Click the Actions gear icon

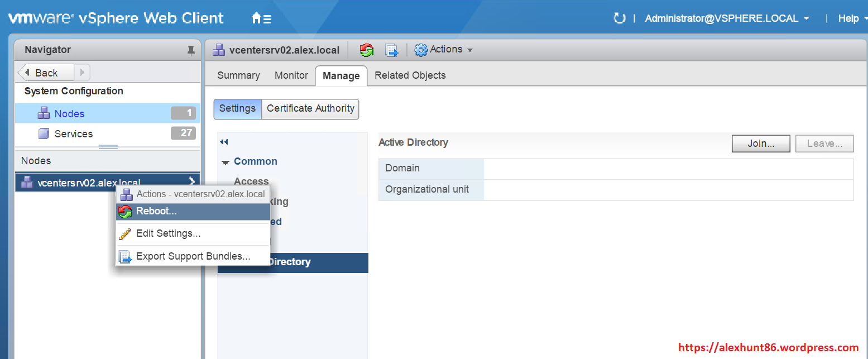[x=421, y=50]
